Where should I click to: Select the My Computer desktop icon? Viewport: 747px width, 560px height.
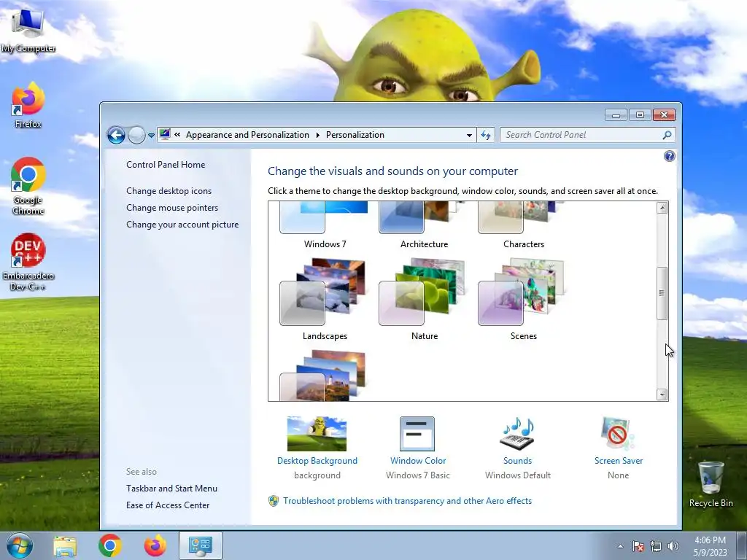point(28,32)
